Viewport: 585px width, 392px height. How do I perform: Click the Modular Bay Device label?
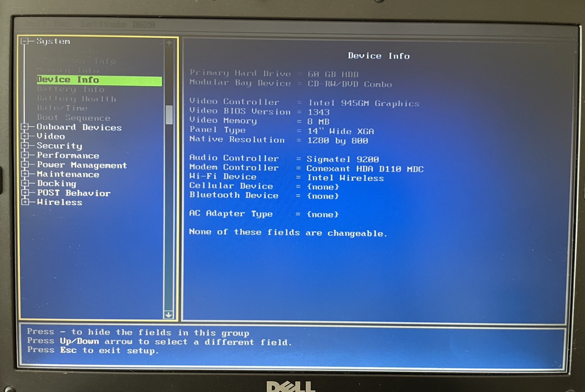(x=240, y=83)
